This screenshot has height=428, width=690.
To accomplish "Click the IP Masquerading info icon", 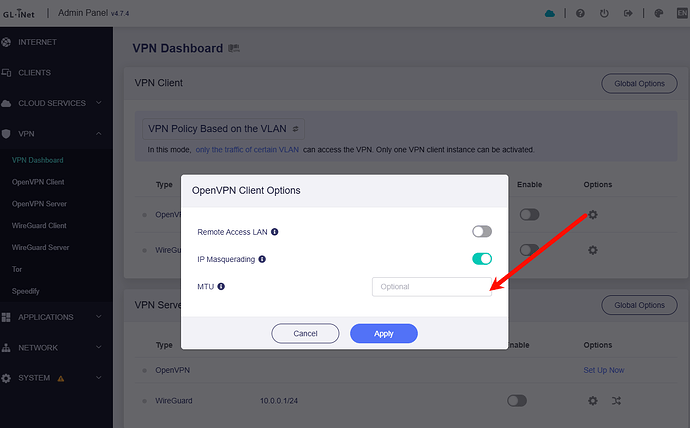I will 262,259.
